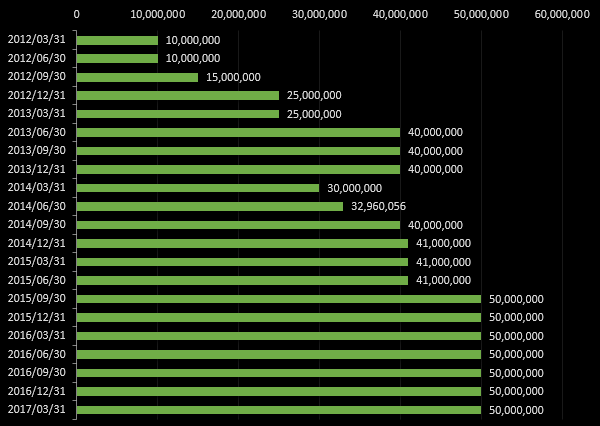This screenshot has height=426, width=600.
Task: Select the 32,960,056 data label
Action: (x=378, y=206)
